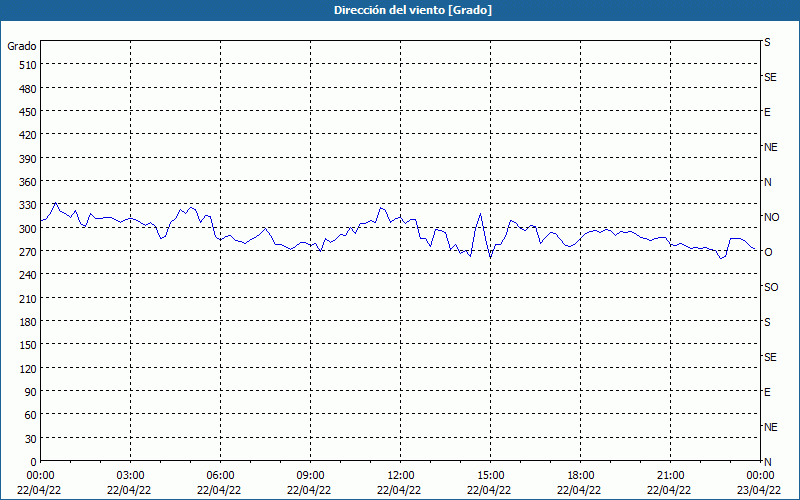800x500 pixels.
Task: Click the 22/04/22 date under 18:00
Action: pos(580,490)
